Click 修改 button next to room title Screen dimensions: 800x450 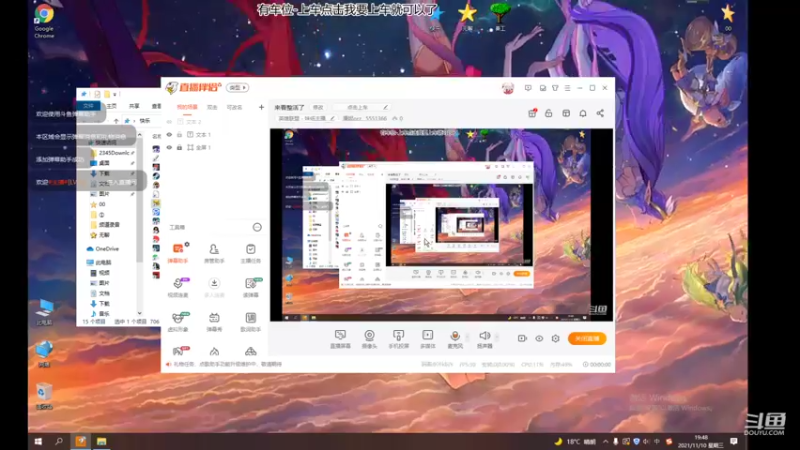[x=318, y=107]
